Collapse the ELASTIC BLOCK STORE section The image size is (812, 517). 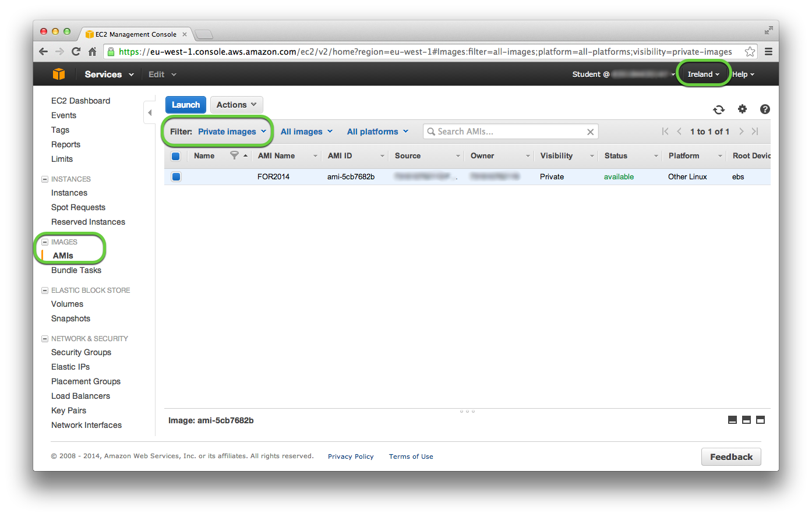45,291
